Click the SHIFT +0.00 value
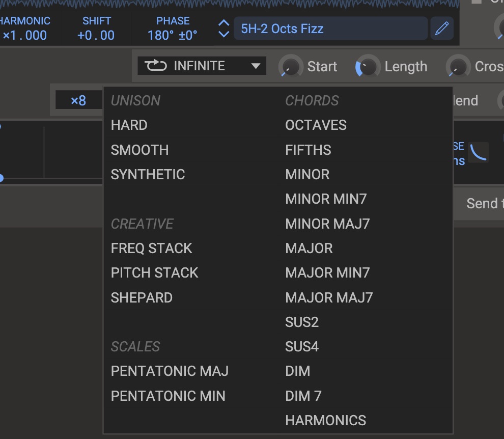This screenshot has height=439, width=504. click(96, 35)
